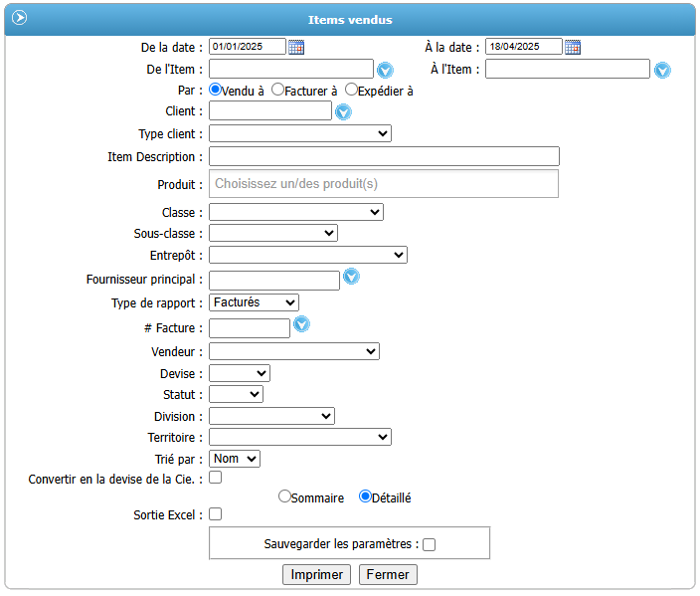The width and height of the screenshot is (700, 596).
Task: Open the Type de rapport dropdown showing Facturés
Action: [254, 302]
